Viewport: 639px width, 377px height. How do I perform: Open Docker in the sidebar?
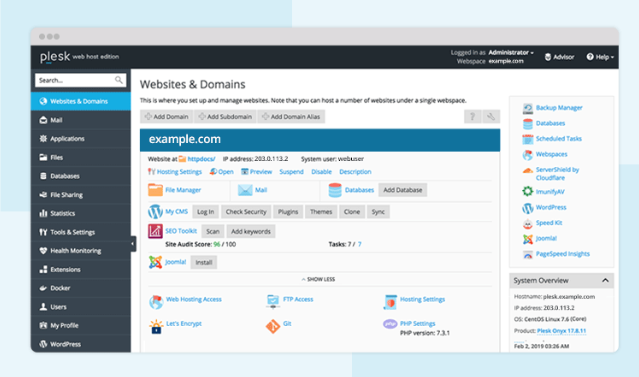coord(81,288)
